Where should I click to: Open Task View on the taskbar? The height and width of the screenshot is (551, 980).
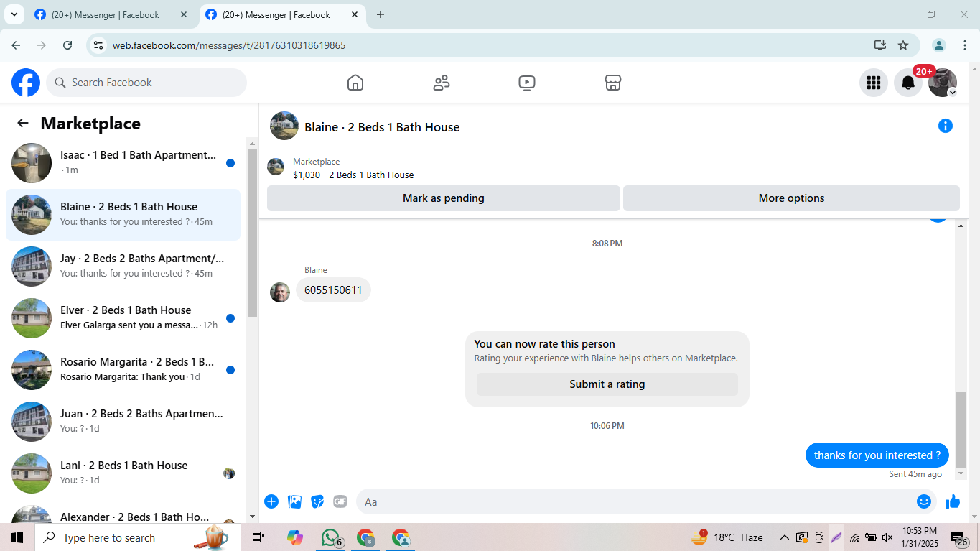click(258, 537)
